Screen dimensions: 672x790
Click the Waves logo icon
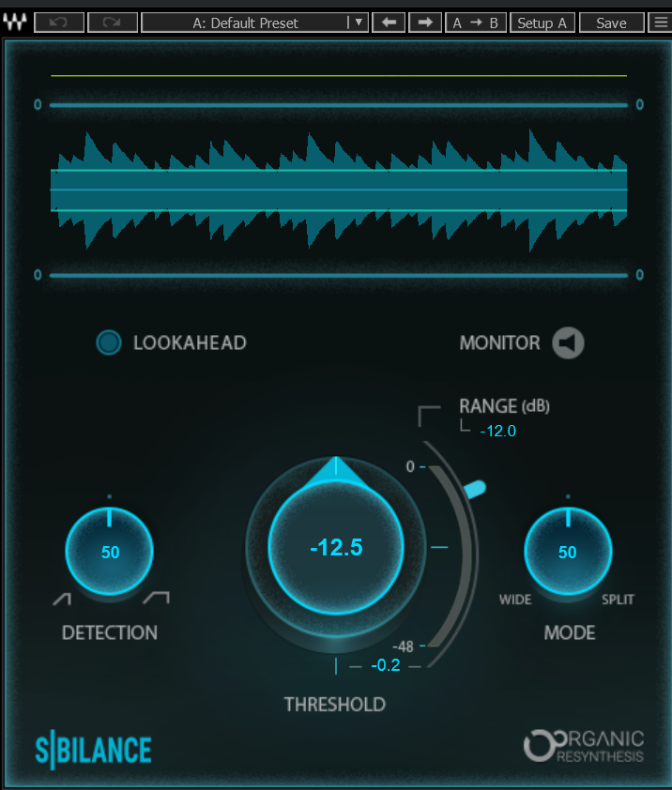[x=15, y=23]
